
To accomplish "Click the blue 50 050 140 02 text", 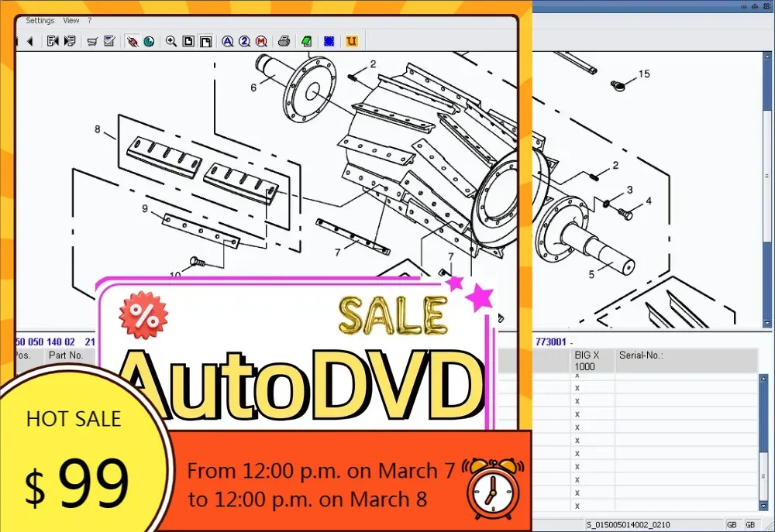I will 45,342.
